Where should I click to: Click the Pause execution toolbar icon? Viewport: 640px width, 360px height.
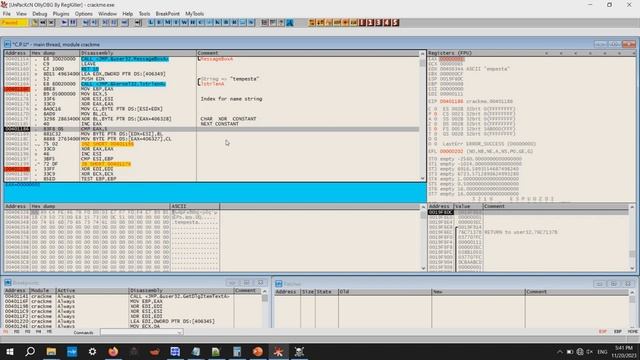(73, 23)
